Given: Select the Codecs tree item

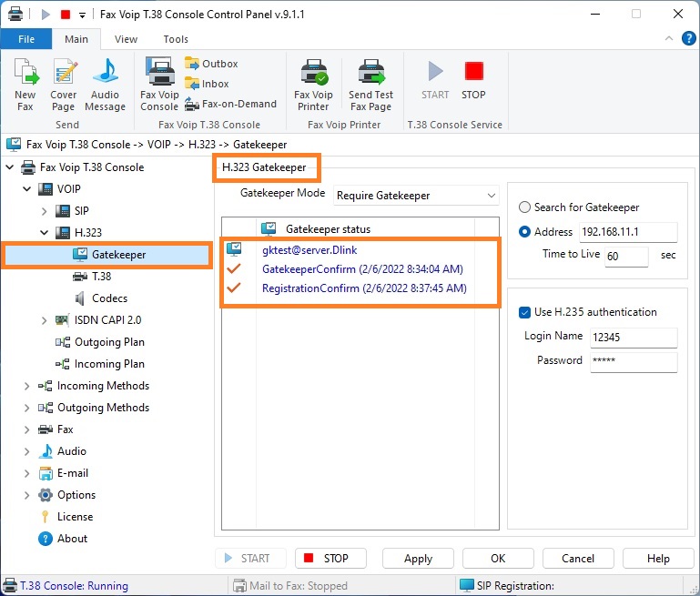Looking at the screenshot, I should [109, 298].
